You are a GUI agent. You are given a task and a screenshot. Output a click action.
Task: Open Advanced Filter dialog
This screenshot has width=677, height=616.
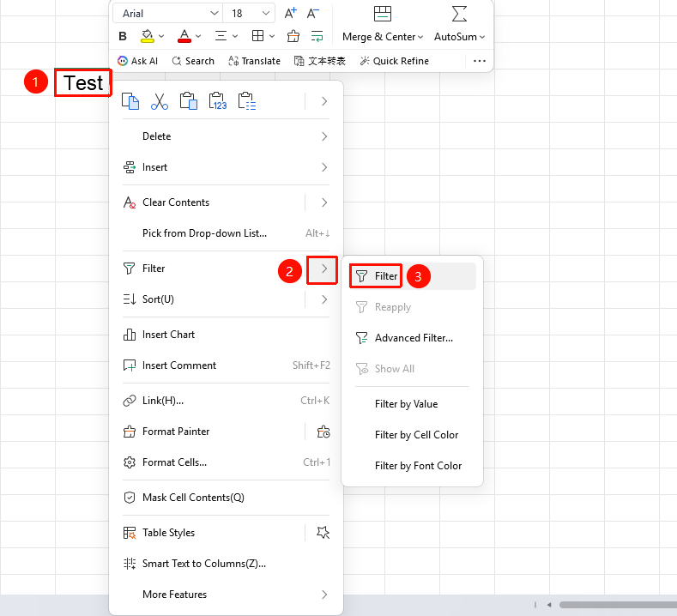(413, 338)
